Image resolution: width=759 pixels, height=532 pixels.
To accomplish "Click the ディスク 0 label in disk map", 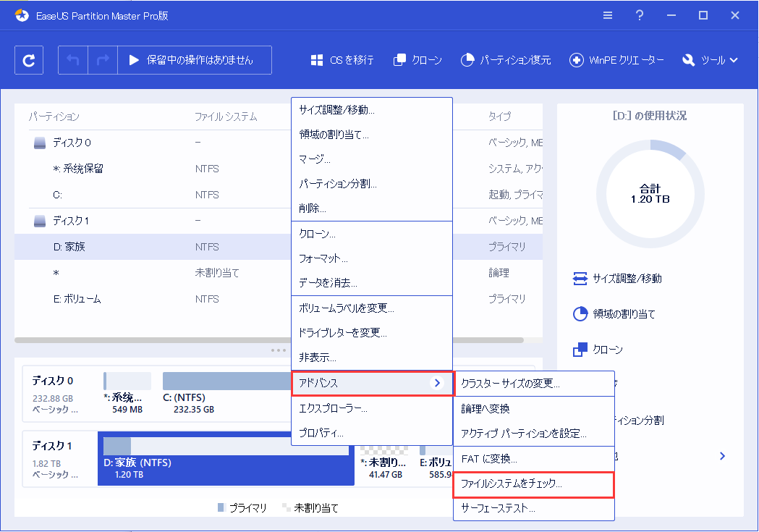I will 52,381.
